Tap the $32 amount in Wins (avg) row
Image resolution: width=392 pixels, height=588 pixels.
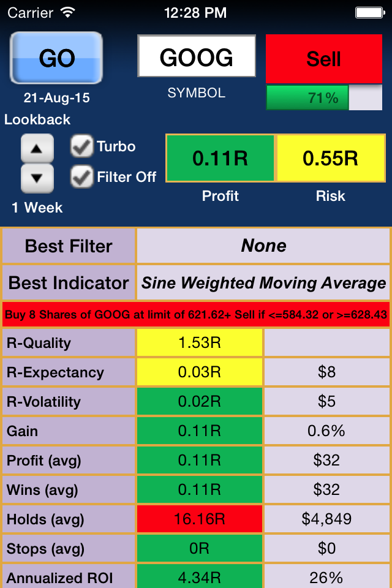click(326, 490)
